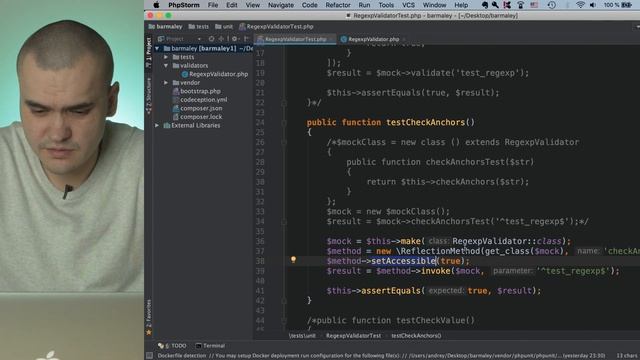Click the tool window quick access icon
The height and width of the screenshot is (360, 640).
coord(149,356)
